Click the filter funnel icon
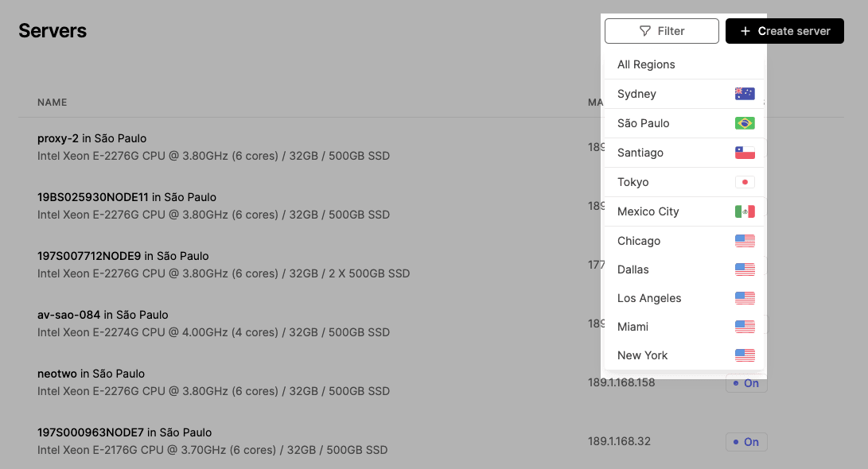 coord(645,30)
